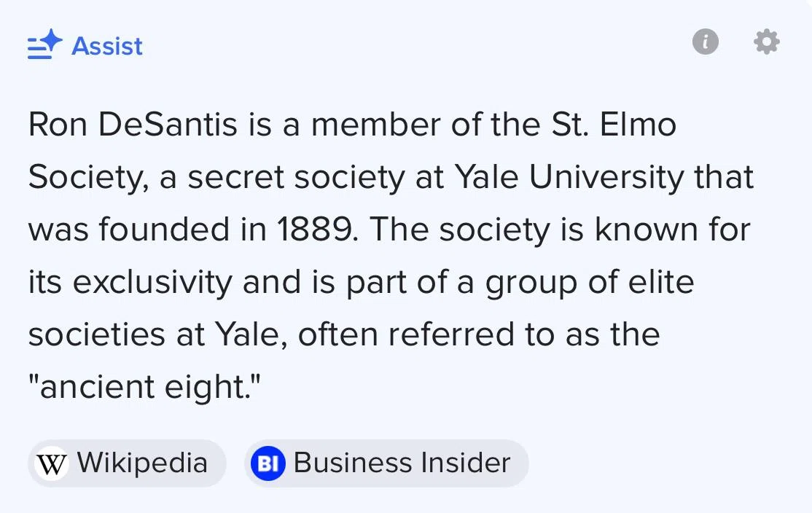
Task: Open the info circle icon
Action: [706, 42]
